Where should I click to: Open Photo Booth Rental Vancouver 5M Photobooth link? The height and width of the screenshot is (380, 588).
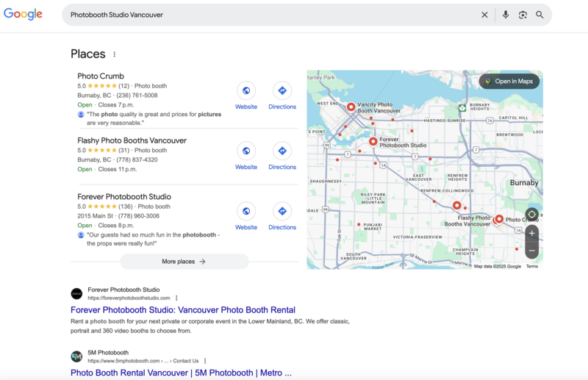click(x=181, y=373)
